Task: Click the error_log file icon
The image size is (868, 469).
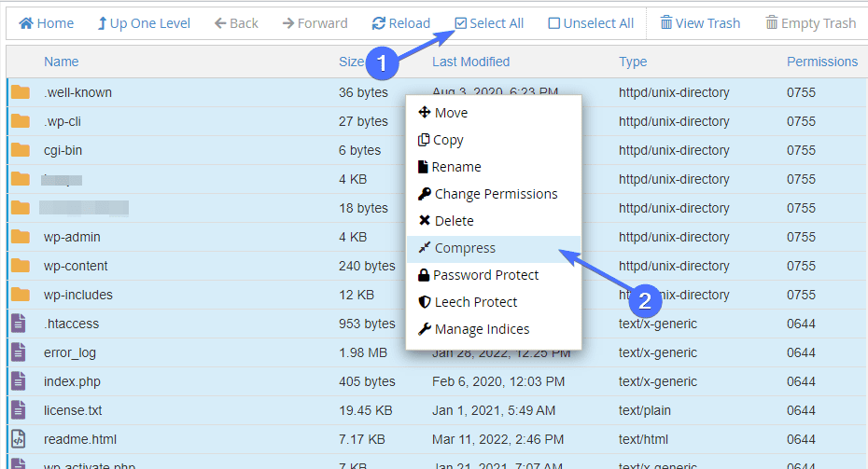Action: (19, 352)
